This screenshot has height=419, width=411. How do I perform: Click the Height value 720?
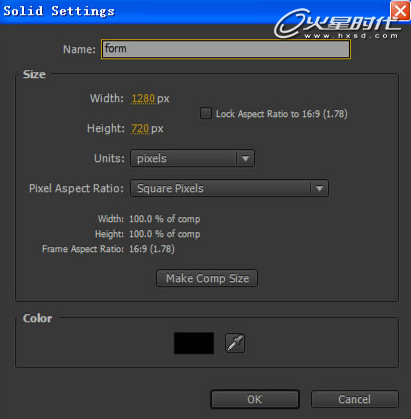(140, 129)
